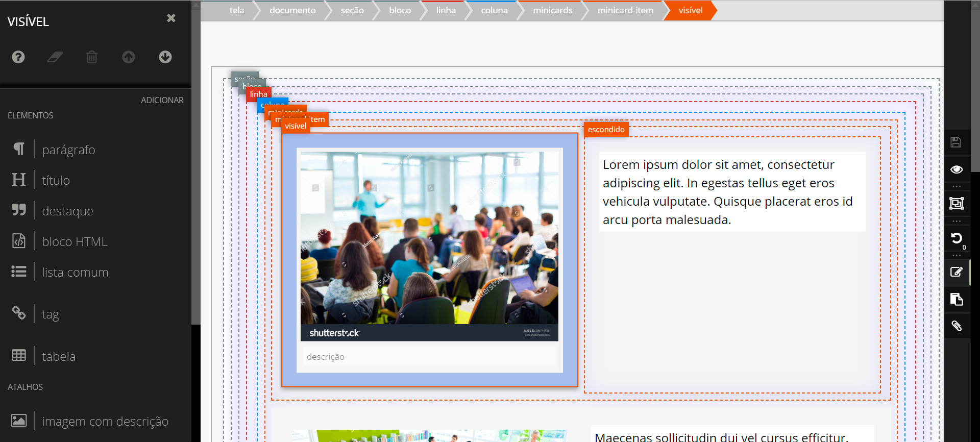Select the eraser clear icon
This screenshot has height=442, width=980.
click(55, 57)
